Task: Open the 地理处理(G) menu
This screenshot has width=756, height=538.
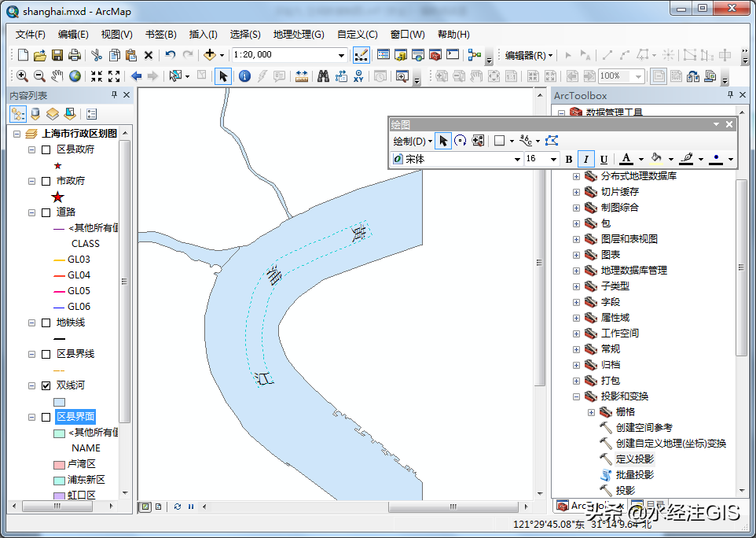Action: tap(299, 35)
